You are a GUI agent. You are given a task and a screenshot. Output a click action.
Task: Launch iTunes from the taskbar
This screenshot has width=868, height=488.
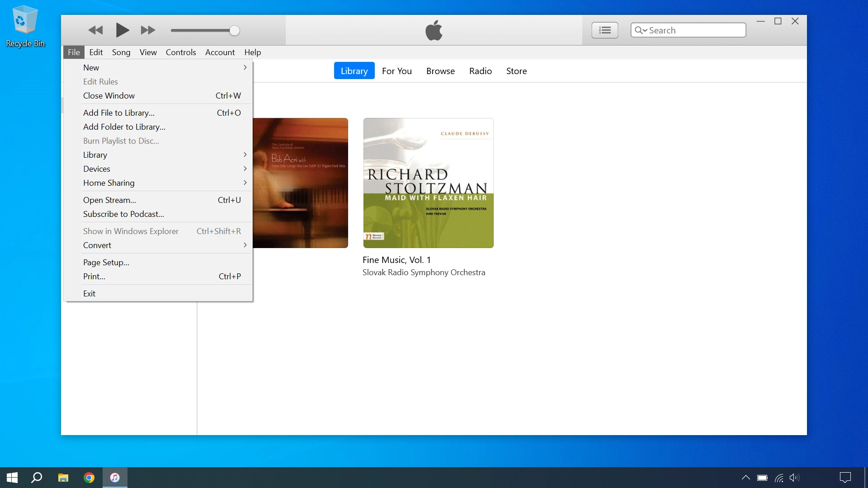(115, 478)
